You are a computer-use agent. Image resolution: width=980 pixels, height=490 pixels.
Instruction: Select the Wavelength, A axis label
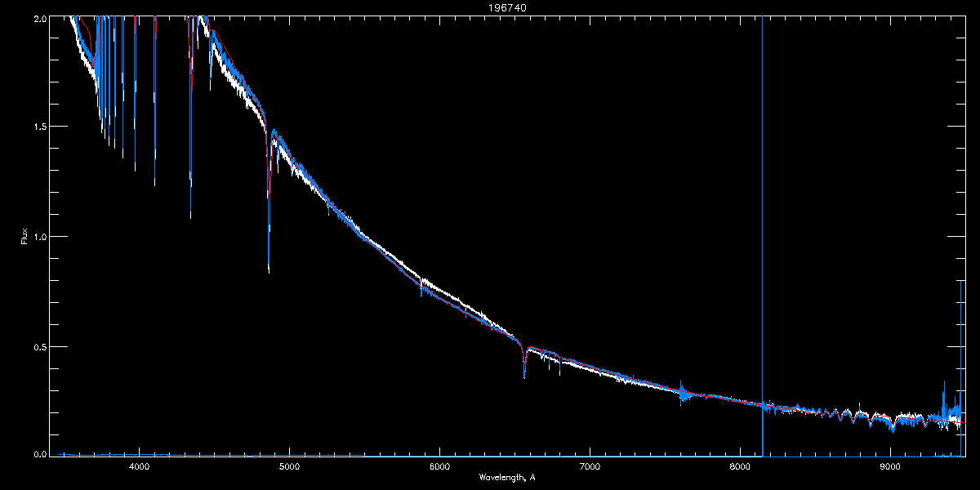(x=507, y=477)
